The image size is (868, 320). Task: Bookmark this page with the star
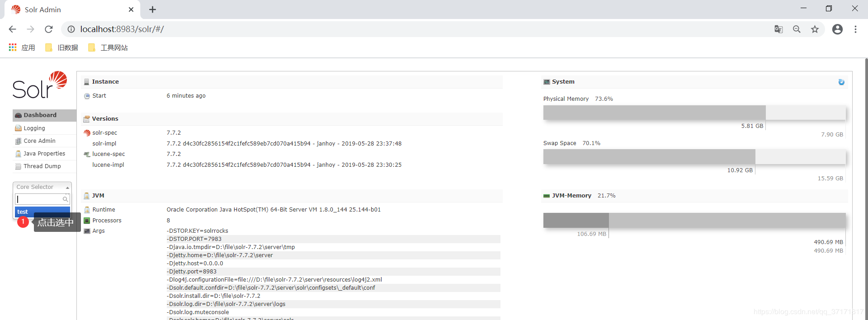click(815, 29)
